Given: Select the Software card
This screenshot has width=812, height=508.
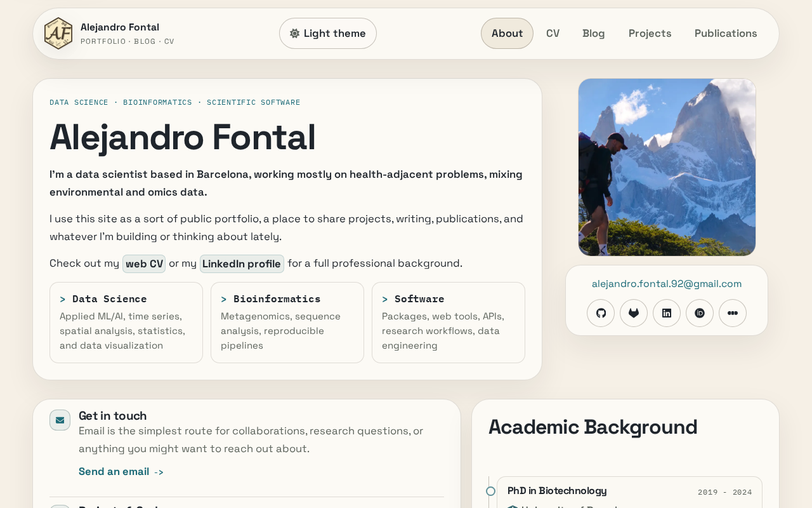Looking at the screenshot, I should pyautogui.click(x=449, y=323).
